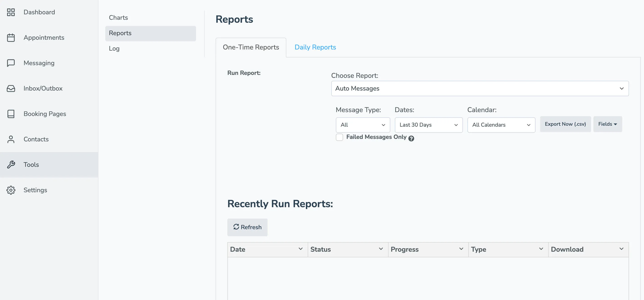Select the Appointments calendar icon

click(x=11, y=37)
